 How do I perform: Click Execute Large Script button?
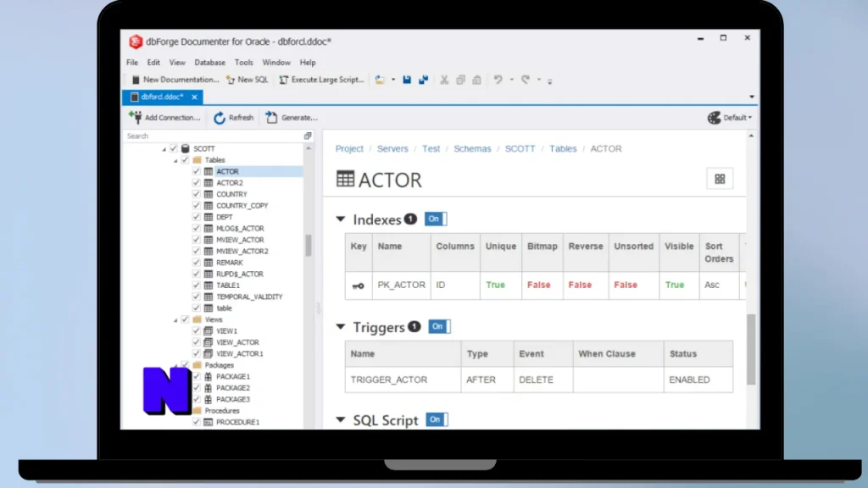[321, 80]
